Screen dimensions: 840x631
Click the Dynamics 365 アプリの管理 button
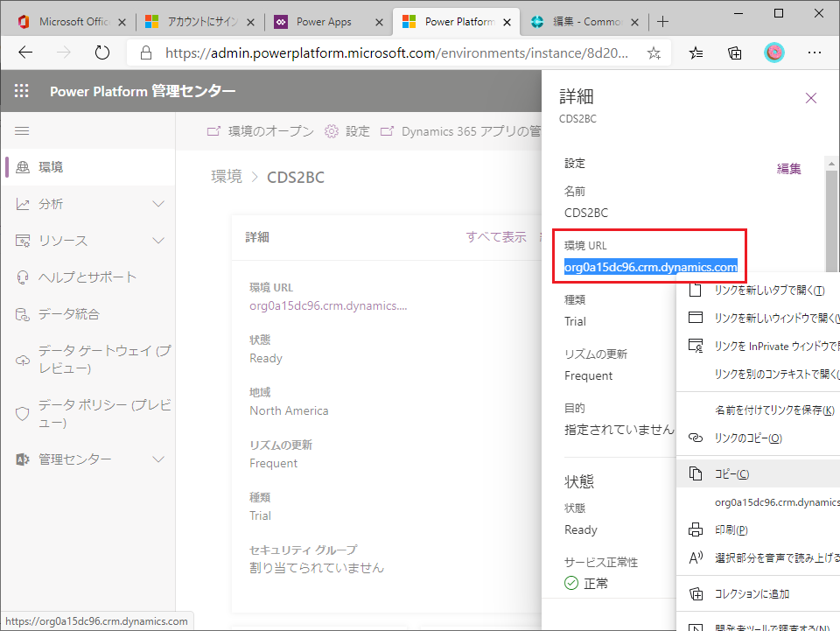pyautogui.click(x=461, y=131)
